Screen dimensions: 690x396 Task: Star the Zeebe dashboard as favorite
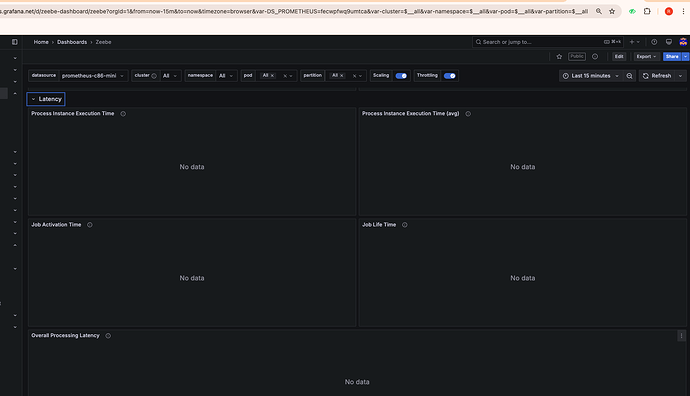559,56
